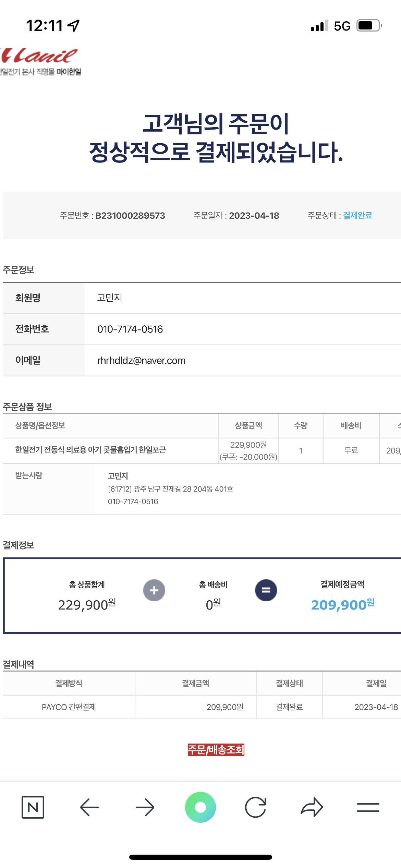Open share via curved arrow icon
Viewport: 401px width, 868px height.
[x=312, y=807]
